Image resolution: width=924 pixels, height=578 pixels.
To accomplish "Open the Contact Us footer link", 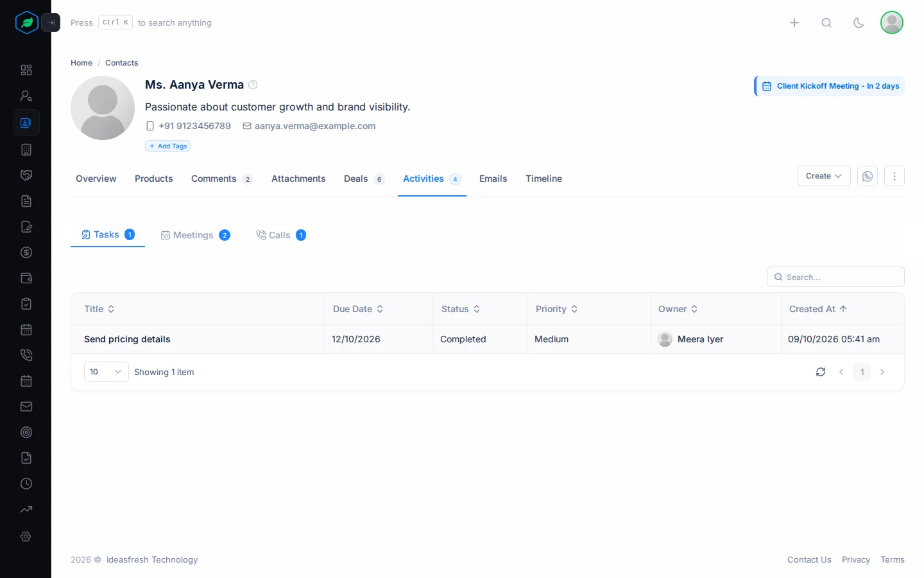I will [809, 560].
